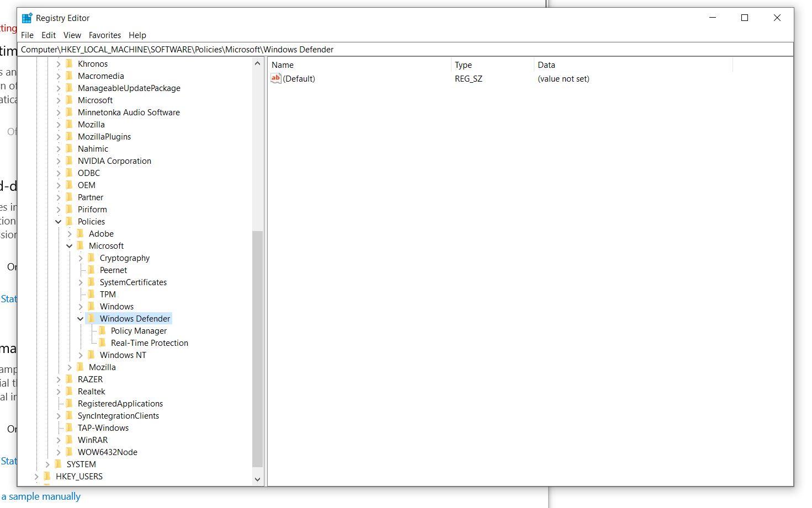The height and width of the screenshot is (508, 812).
Task: Click the Windows Defender folder icon
Action: click(x=91, y=318)
